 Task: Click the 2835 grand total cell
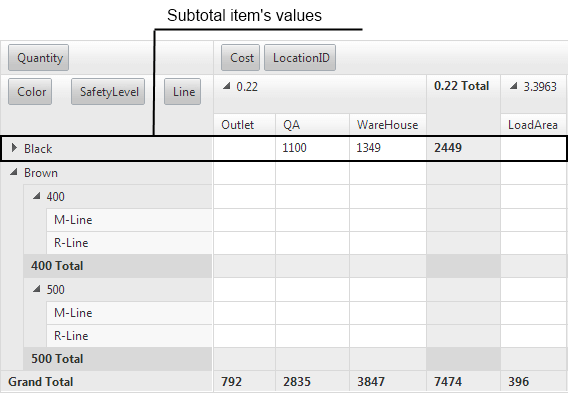coord(313,382)
